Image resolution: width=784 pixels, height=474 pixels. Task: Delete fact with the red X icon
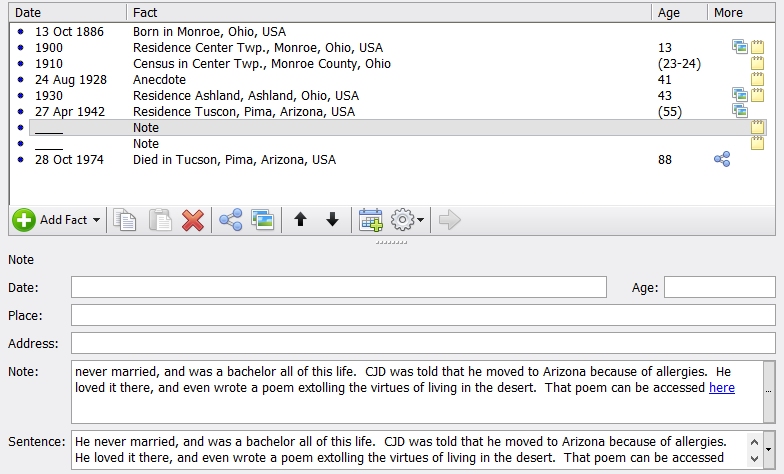point(193,220)
